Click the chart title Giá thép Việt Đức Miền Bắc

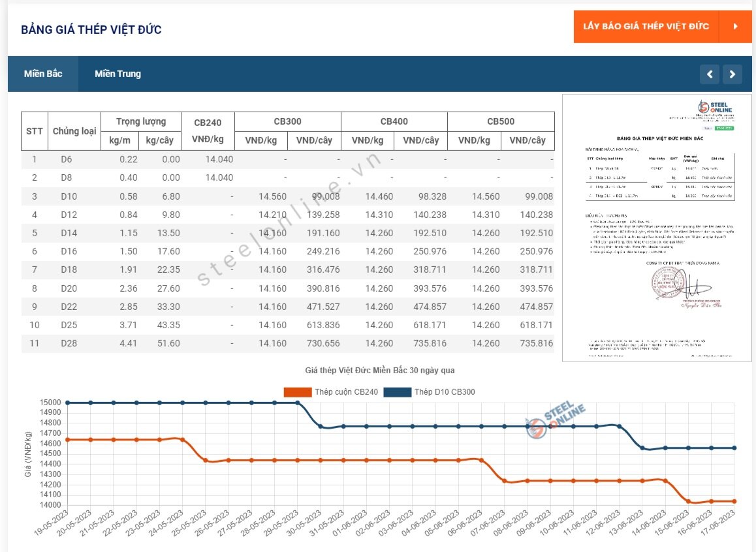[x=380, y=371]
